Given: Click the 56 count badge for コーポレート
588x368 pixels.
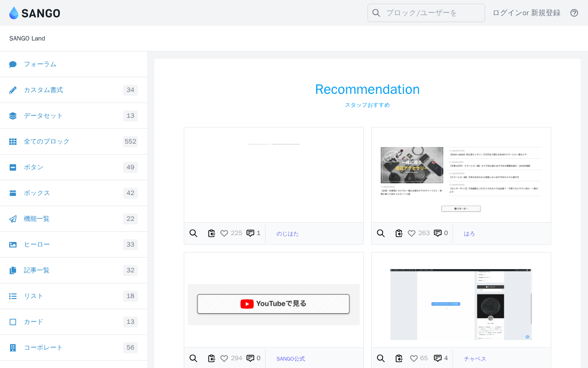Looking at the screenshot, I should pyautogui.click(x=130, y=348).
